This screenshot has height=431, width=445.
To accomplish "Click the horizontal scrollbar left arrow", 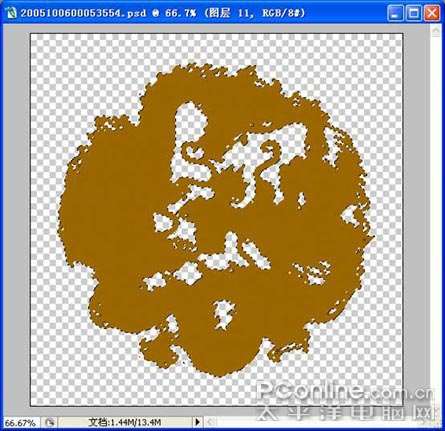I will (210, 422).
